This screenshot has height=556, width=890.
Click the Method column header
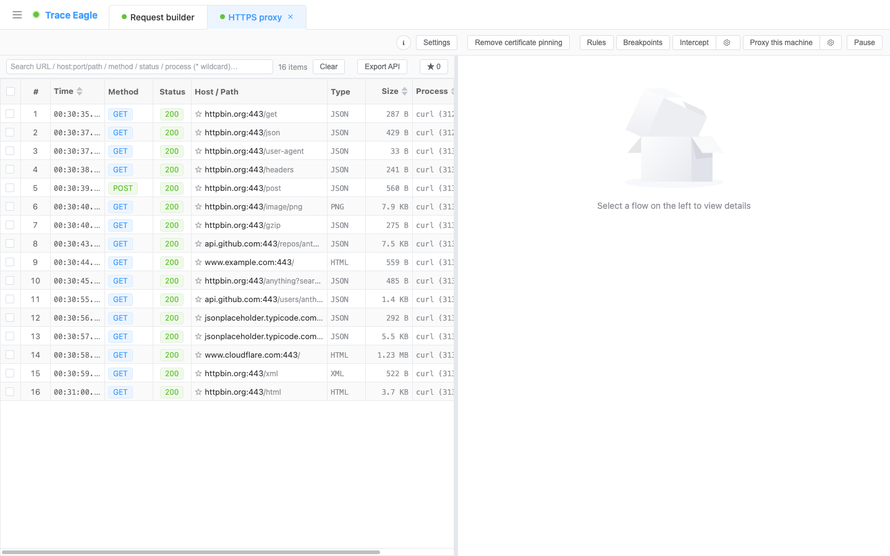click(123, 91)
